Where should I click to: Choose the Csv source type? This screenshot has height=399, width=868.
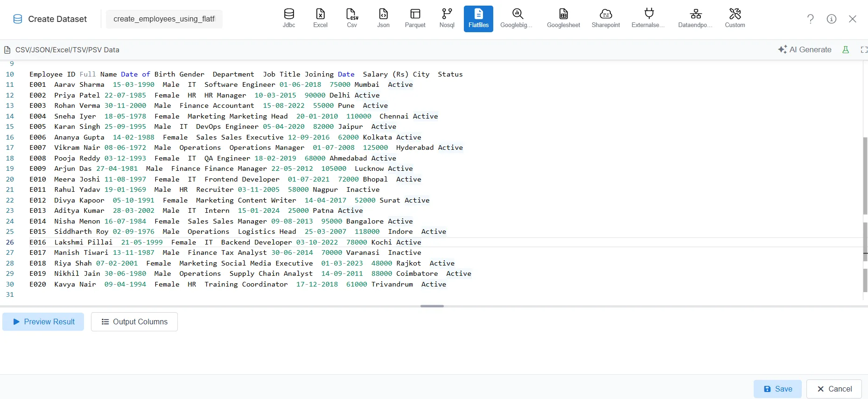pos(352,19)
